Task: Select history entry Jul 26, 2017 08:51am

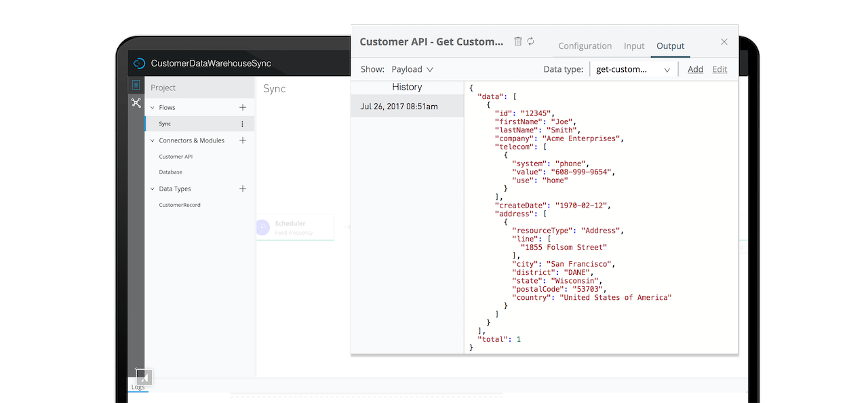Action: pos(407,106)
